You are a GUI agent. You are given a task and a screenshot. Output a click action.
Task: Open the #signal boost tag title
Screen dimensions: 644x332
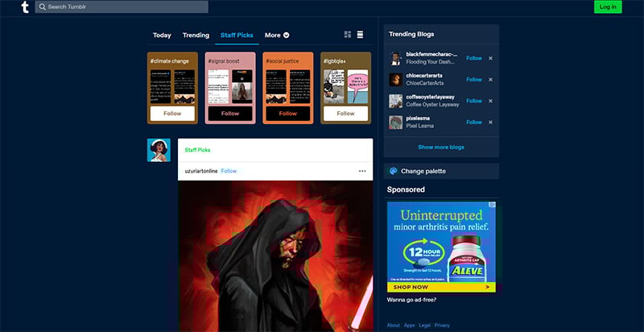click(224, 61)
